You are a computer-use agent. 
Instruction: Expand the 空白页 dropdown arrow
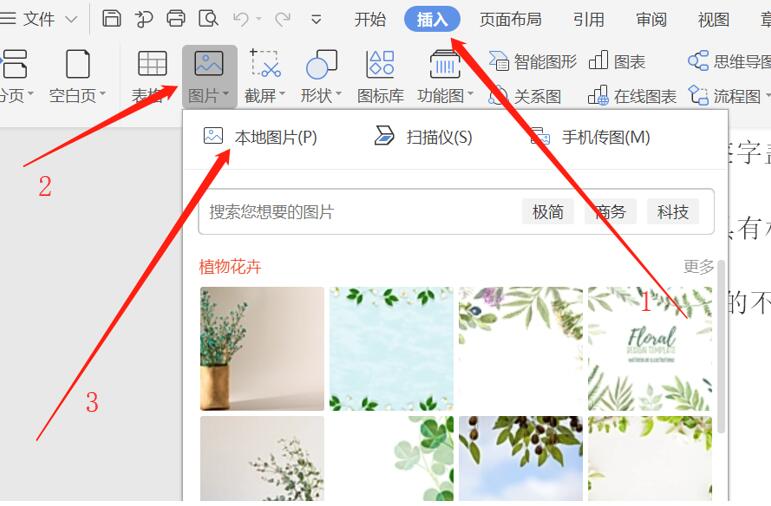pos(103,93)
